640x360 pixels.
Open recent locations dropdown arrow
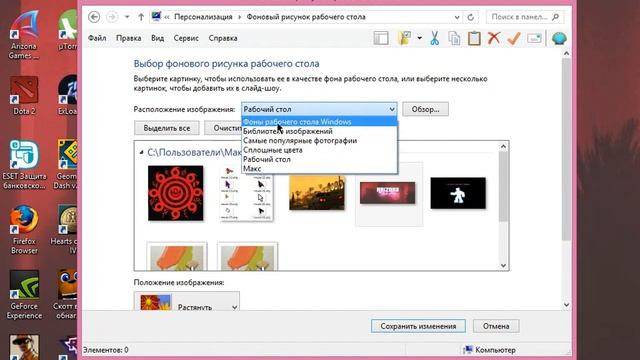coord(127,17)
